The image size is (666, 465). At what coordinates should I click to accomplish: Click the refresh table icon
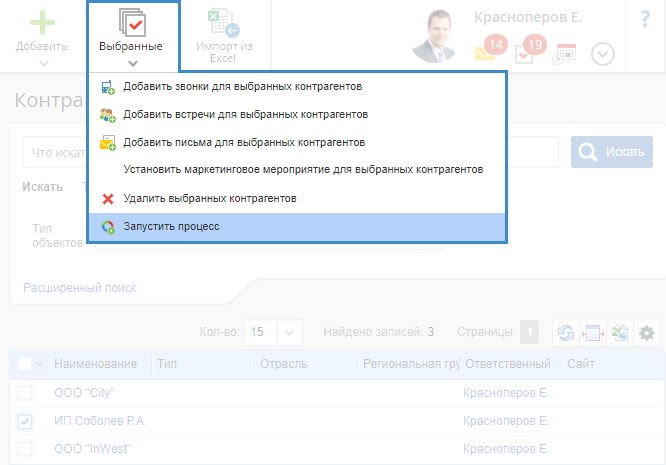click(x=567, y=333)
